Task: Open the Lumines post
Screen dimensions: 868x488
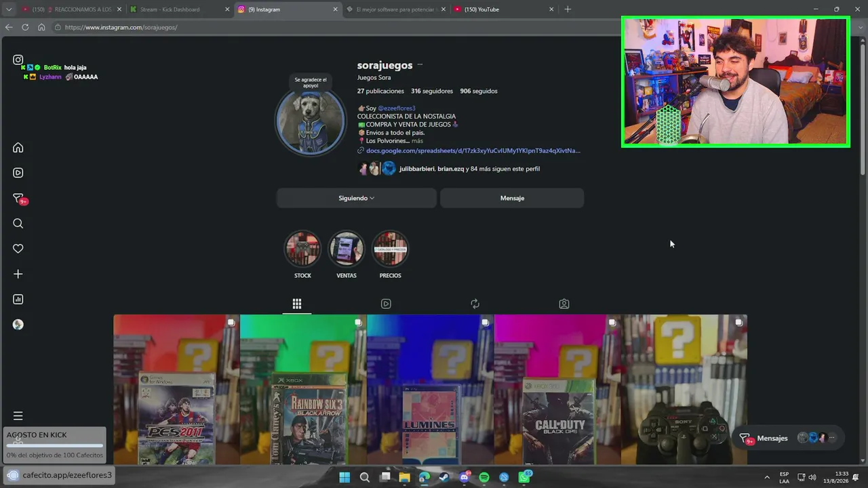Action: tap(430, 390)
